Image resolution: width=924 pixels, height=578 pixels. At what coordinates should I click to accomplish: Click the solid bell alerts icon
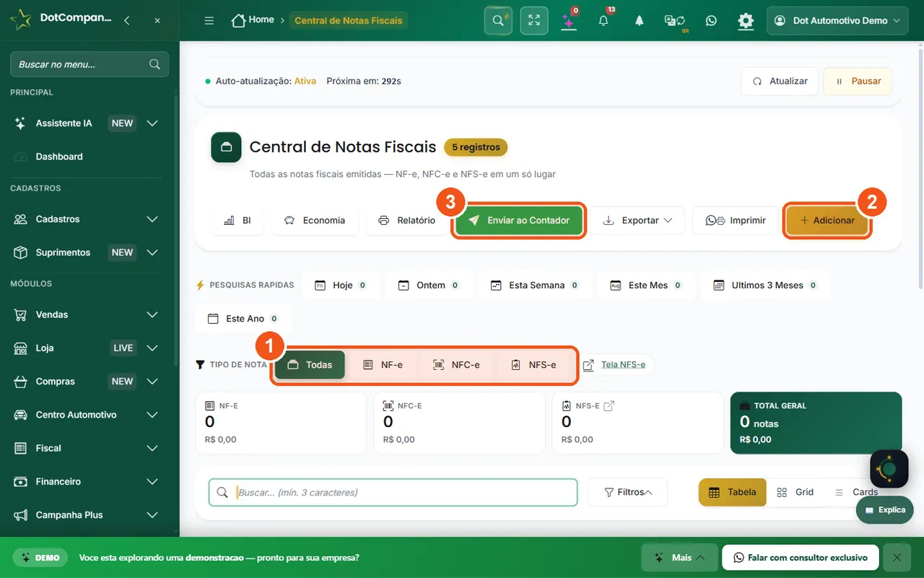tap(640, 20)
